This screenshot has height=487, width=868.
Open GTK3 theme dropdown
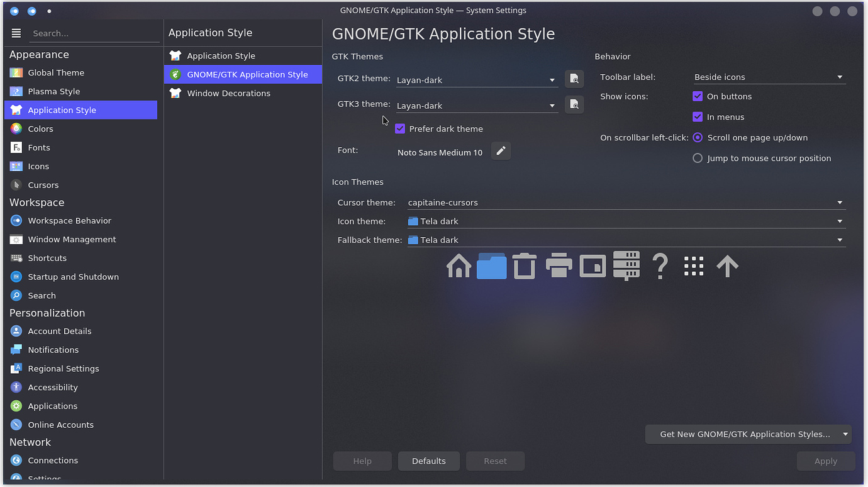[476, 106]
